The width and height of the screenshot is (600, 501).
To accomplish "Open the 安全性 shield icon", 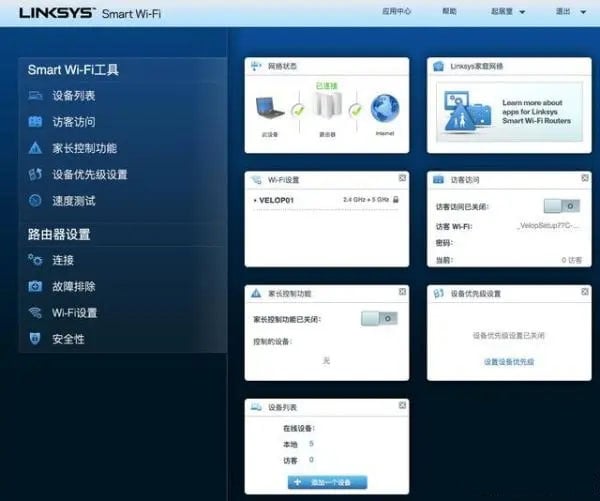I will 35,338.
